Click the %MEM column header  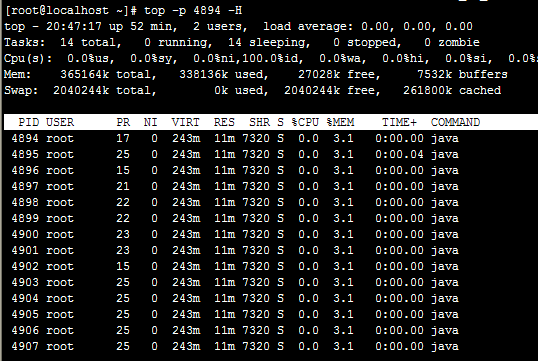click(340, 123)
